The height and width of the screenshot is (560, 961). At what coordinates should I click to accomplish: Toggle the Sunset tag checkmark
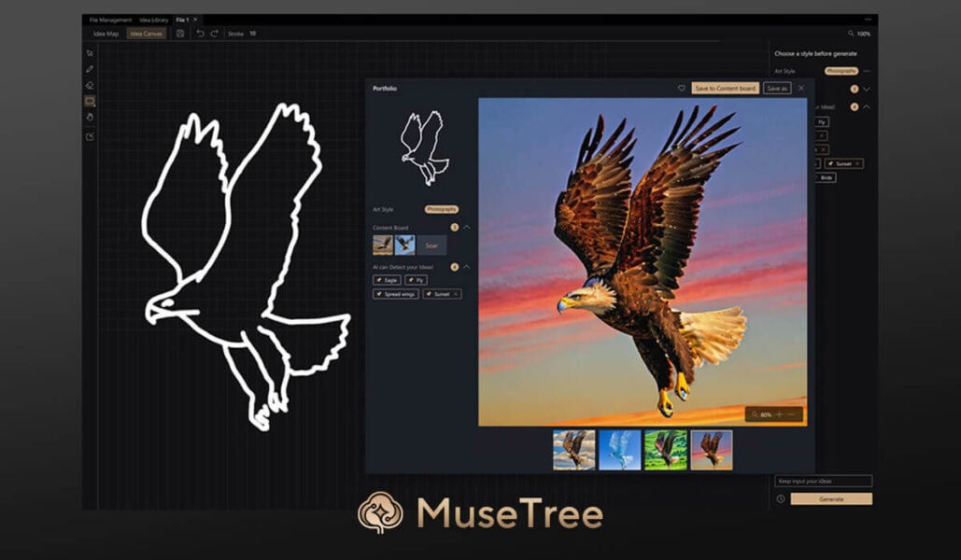[x=429, y=294]
